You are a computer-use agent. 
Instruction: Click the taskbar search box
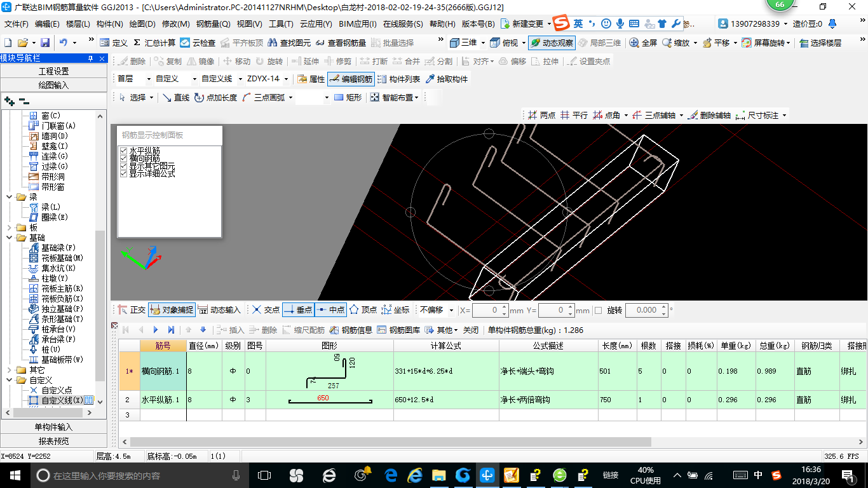coord(139,475)
